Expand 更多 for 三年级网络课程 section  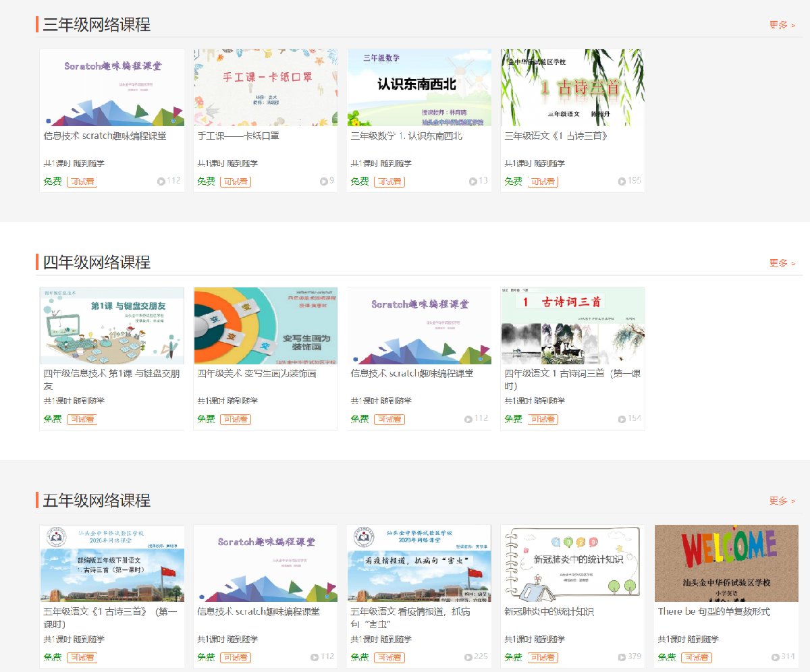click(782, 25)
